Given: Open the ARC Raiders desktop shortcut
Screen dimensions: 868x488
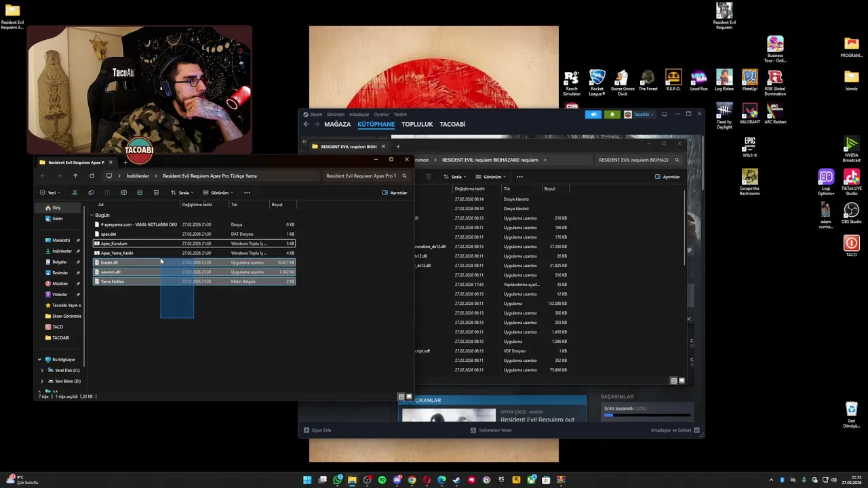Looking at the screenshot, I should [775, 114].
